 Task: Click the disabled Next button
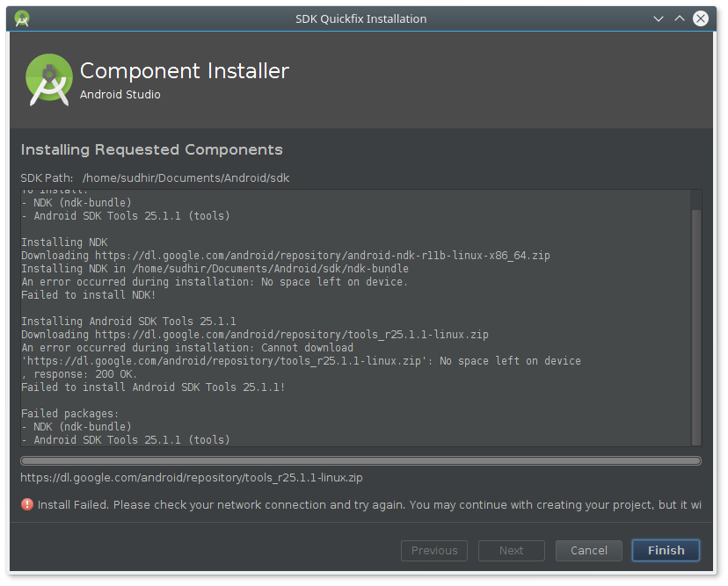[x=511, y=550]
